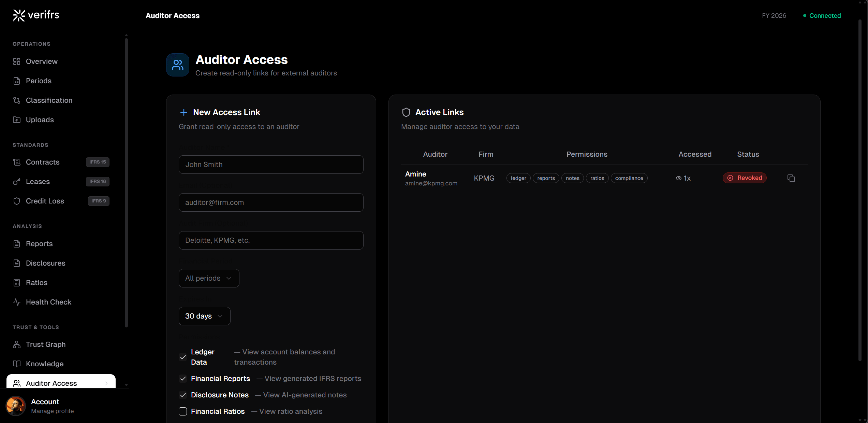Select the Credit Loss shield icon
Image resolution: width=868 pixels, height=423 pixels.
click(x=17, y=201)
